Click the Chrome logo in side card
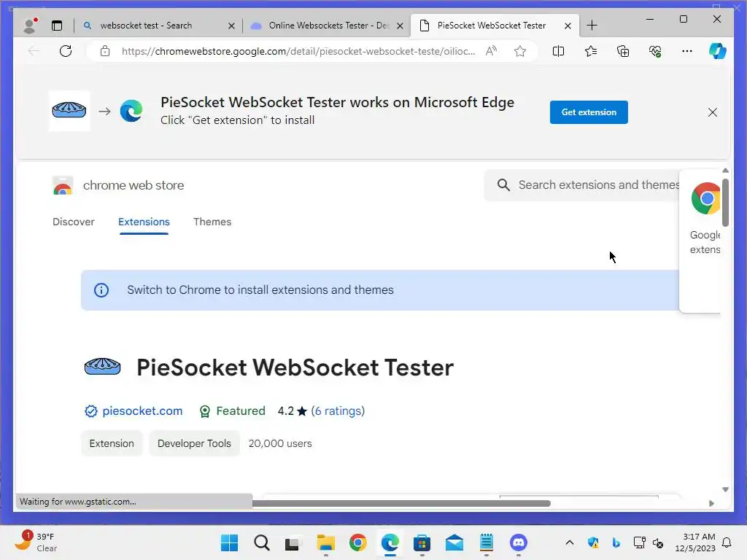Screen dimensions: 747x560 pos(705,198)
